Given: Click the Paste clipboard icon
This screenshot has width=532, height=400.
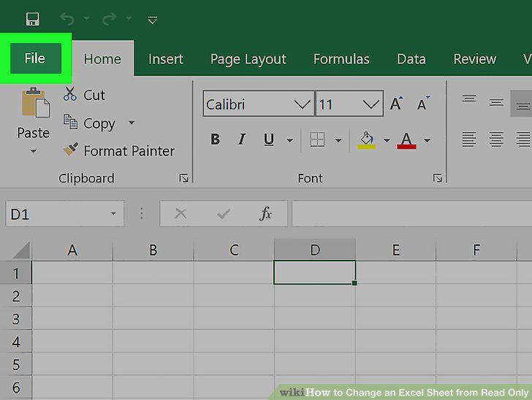Looking at the screenshot, I should click(x=35, y=102).
